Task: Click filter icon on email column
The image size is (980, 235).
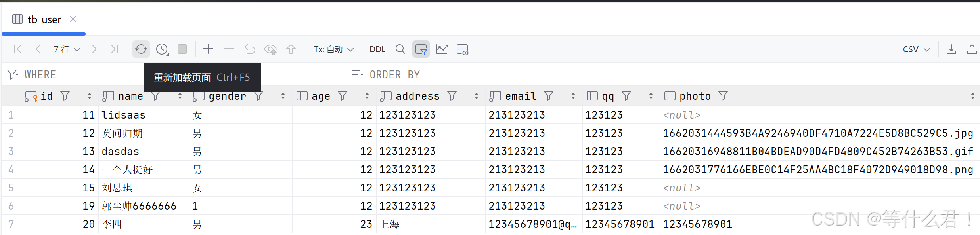Action: [x=549, y=96]
